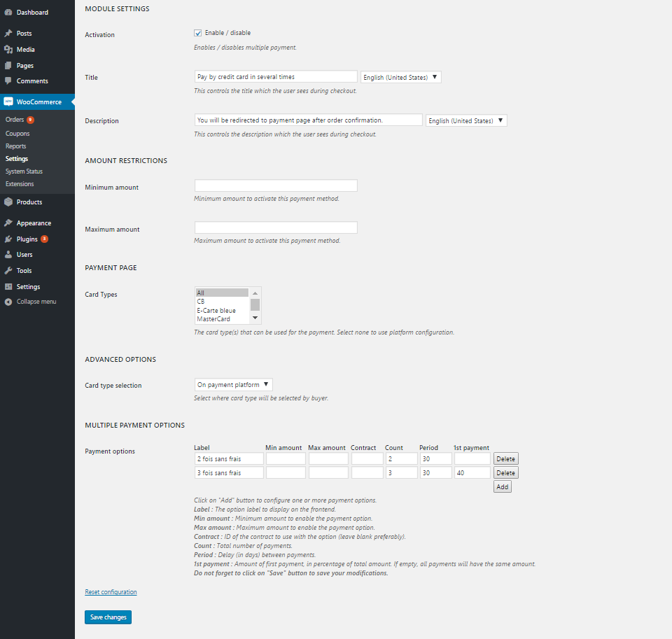Open the Coupons submenu item
Image resolution: width=672 pixels, height=639 pixels.
pos(17,134)
